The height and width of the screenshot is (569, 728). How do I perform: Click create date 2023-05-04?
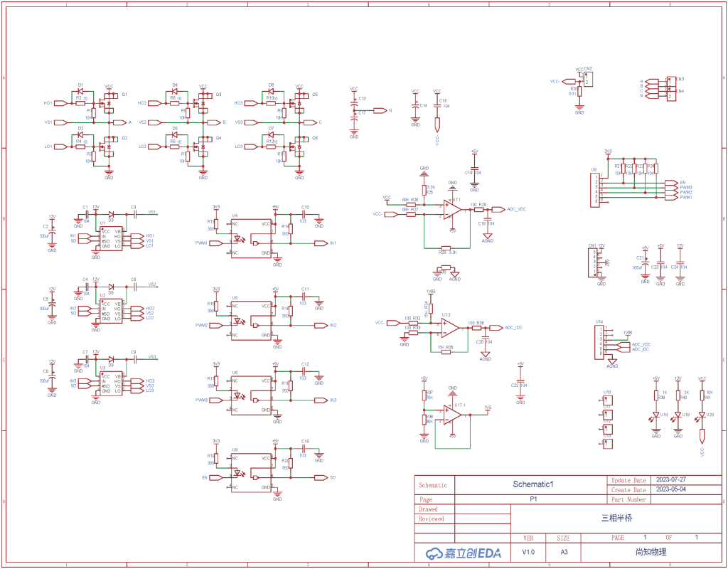coord(671,489)
